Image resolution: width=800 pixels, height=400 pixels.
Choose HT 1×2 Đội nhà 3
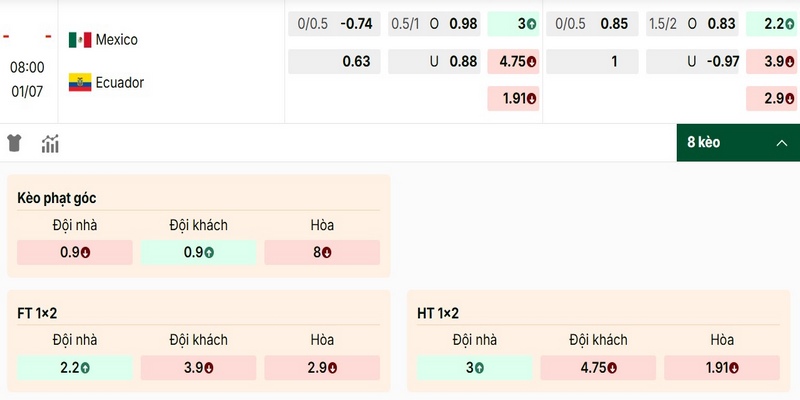[x=474, y=368]
